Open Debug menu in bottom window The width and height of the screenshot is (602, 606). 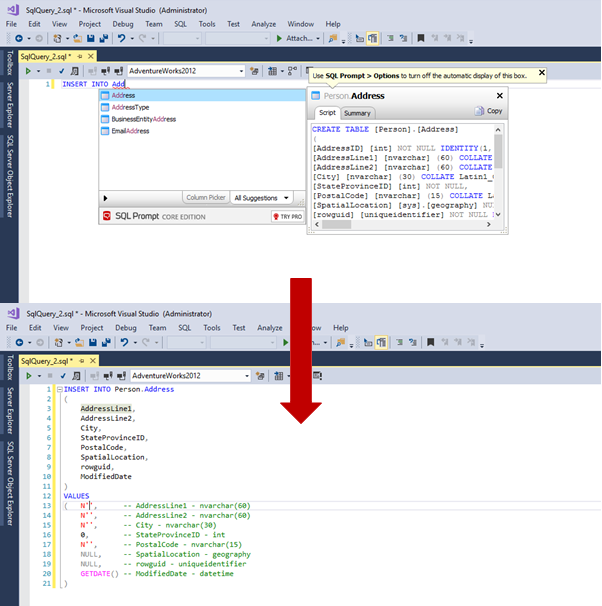(126, 328)
